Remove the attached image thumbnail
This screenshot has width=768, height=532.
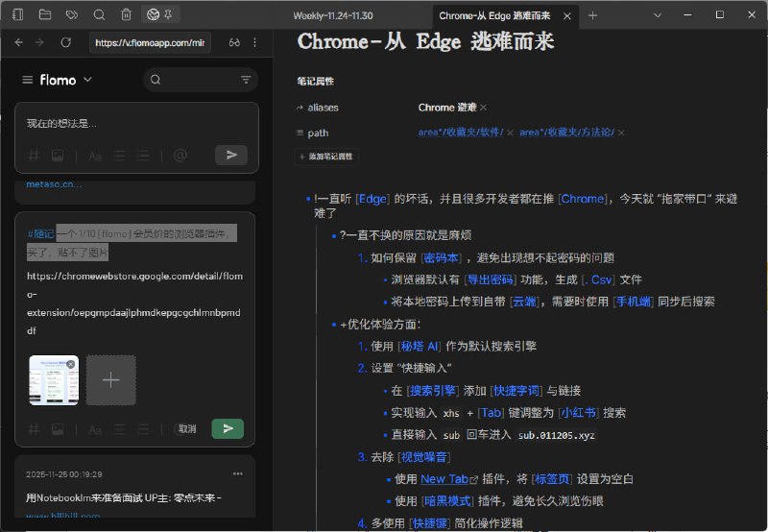[x=71, y=364]
